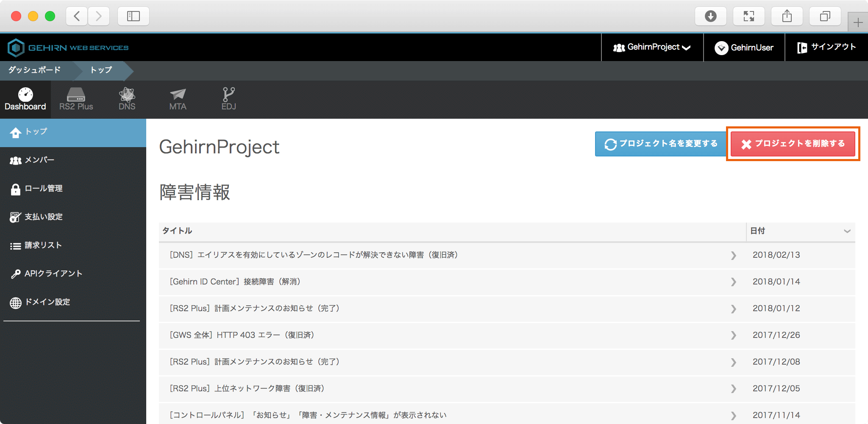Go to 支払い設定 in sidebar
The height and width of the screenshot is (424, 868).
43,217
